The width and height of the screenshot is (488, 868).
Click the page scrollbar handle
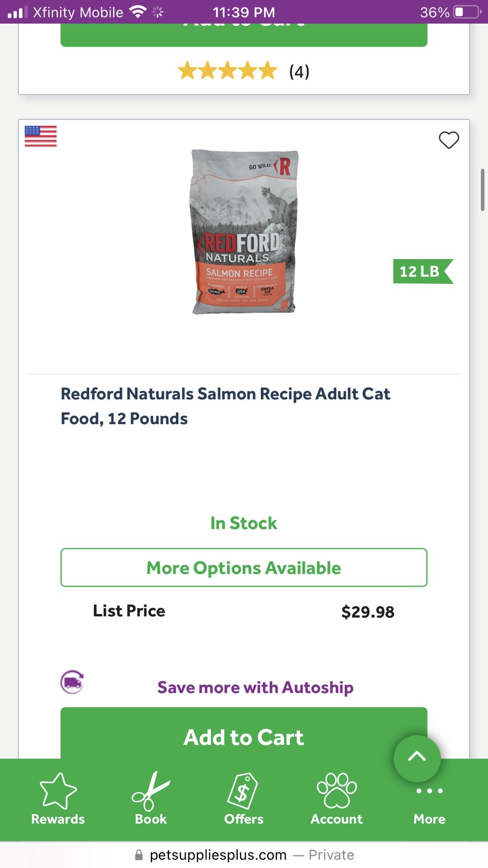click(482, 190)
